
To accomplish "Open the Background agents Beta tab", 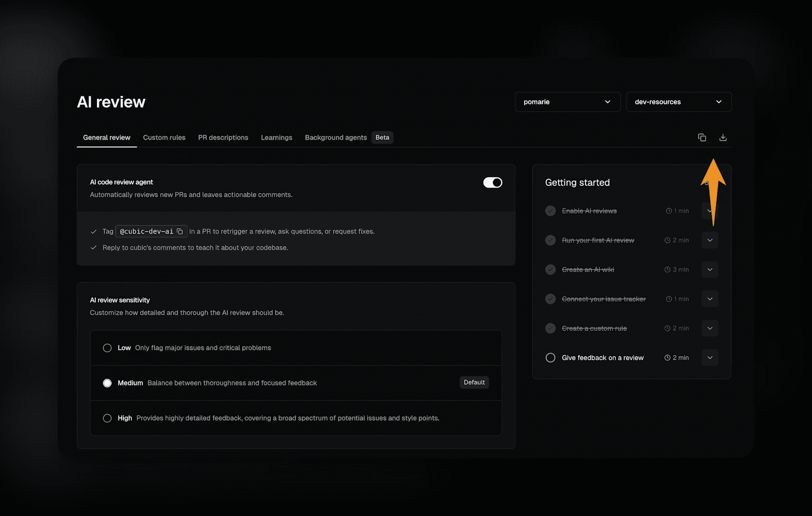I will click(x=336, y=138).
